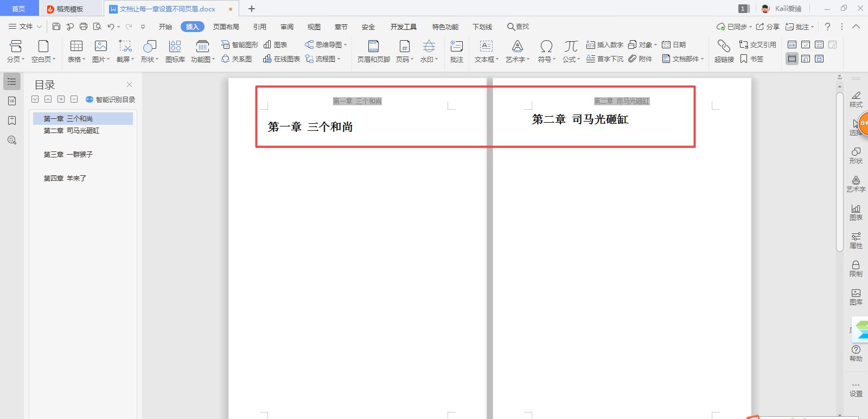Image resolution: width=868 pixels, height=419 pixels.
Task: Select 第四章 羊来了 in the outline
Action: click(x=65, y=178)
